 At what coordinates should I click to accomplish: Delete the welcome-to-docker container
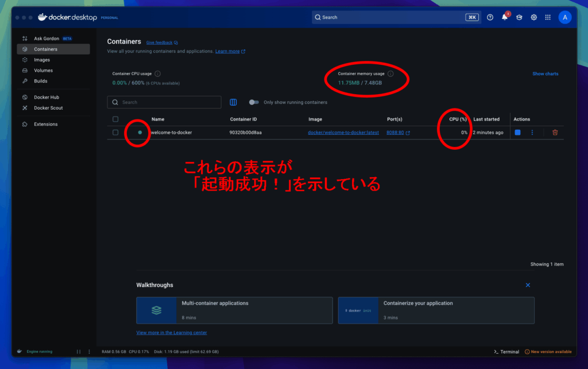[555, 132]
